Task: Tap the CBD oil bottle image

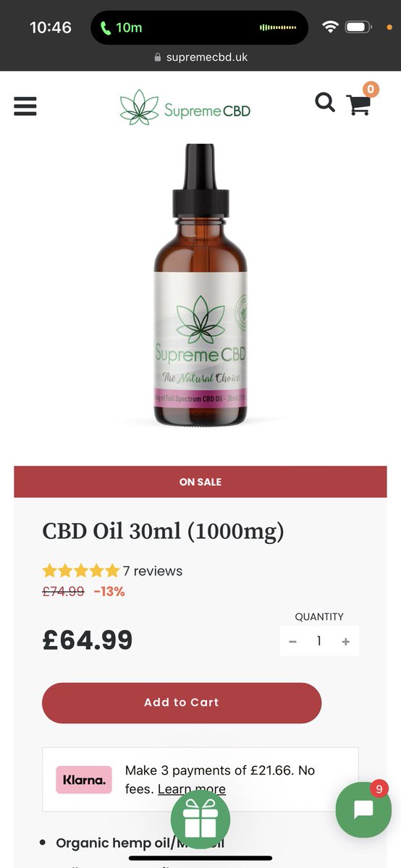Action: tap(200, 284)
